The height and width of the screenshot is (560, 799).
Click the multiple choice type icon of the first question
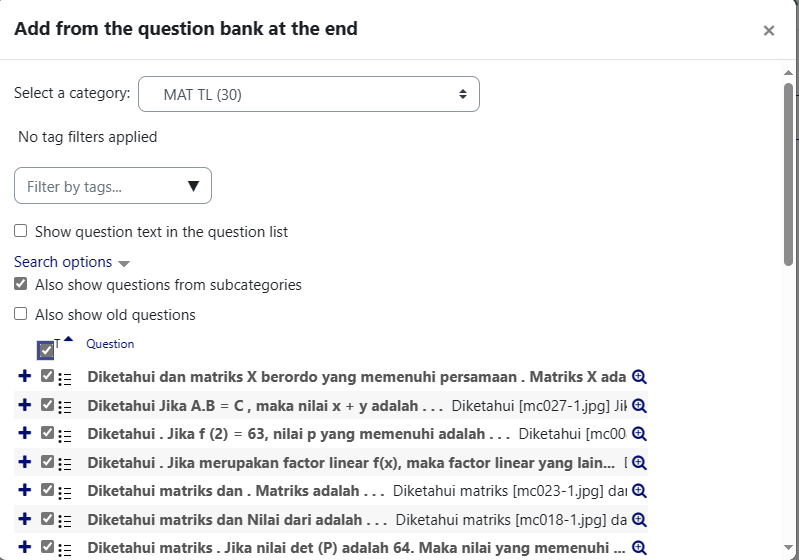[65, 379]
